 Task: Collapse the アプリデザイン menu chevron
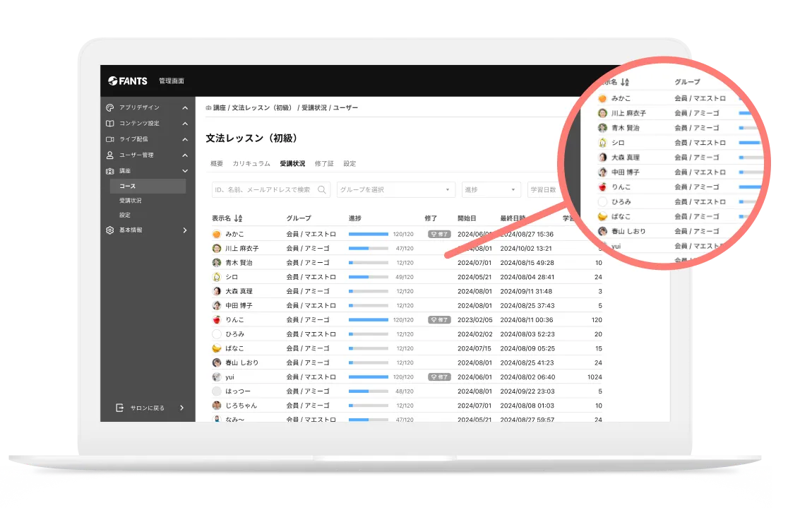coord(185,108)
